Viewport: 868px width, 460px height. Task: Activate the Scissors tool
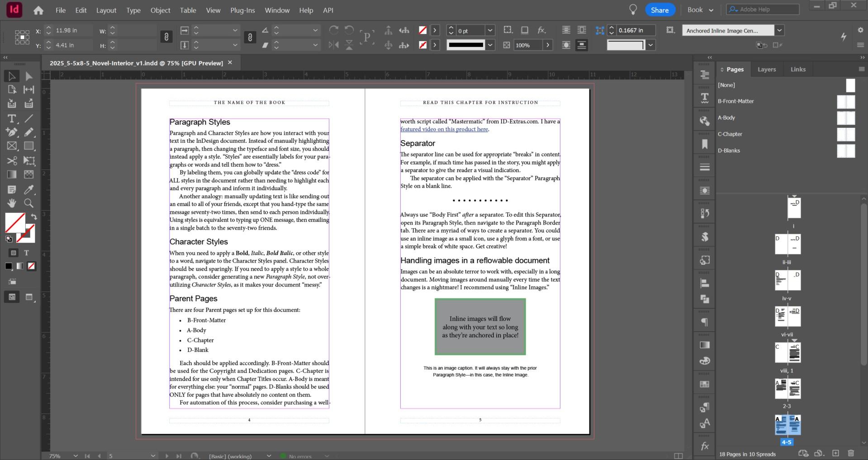12,161
